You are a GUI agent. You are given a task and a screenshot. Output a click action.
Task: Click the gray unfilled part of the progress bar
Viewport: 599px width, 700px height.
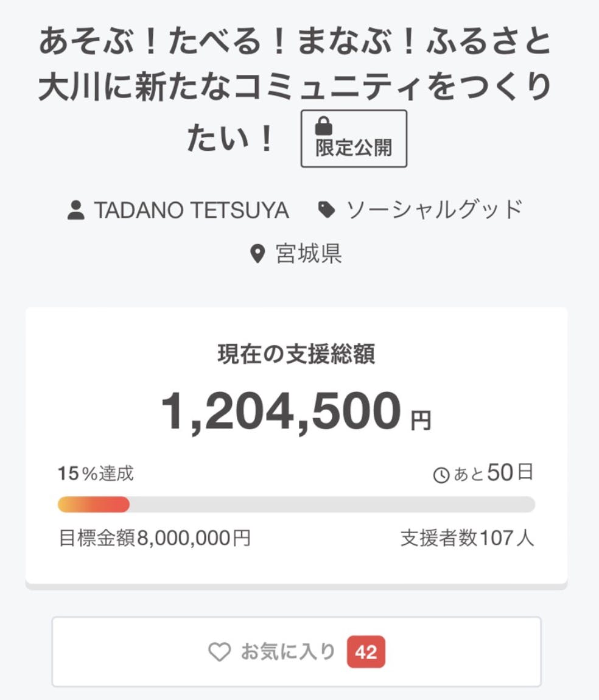(x=332, y=505)
